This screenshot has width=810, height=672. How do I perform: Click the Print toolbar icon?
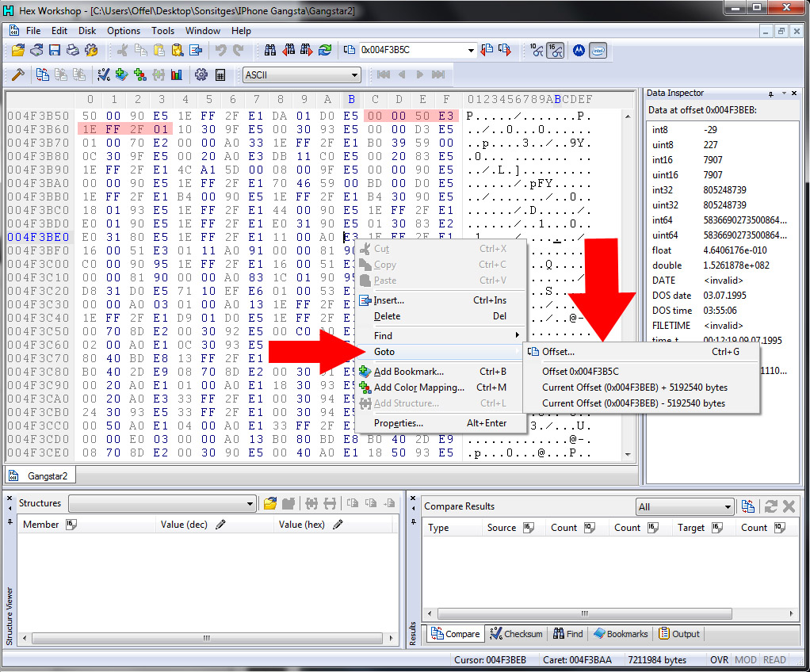click(x=73, y=50)
